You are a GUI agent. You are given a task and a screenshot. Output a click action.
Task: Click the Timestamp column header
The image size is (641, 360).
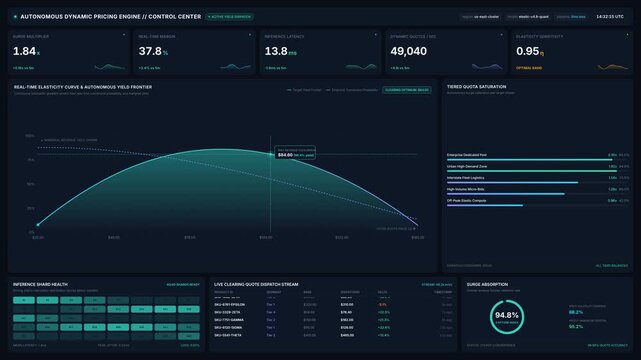[443, 292]
